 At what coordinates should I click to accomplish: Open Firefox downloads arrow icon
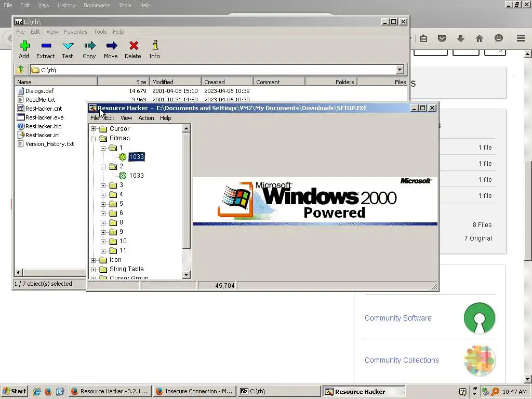click(x=460, y=38)
